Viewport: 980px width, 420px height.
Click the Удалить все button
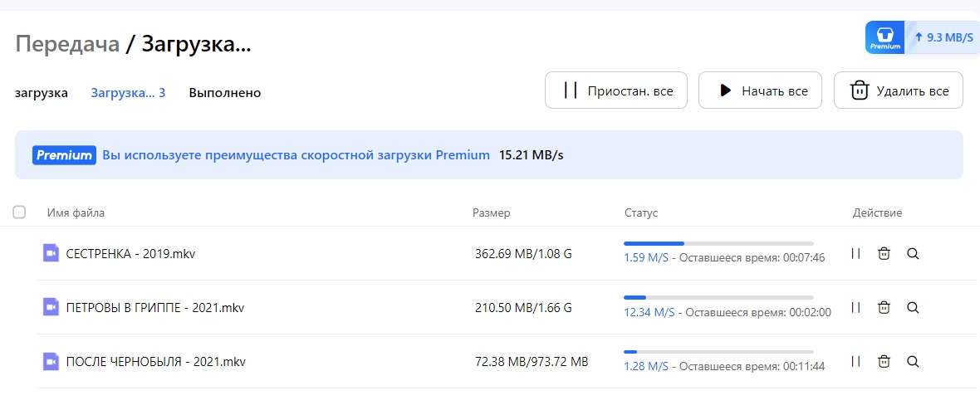coord(898,90)
